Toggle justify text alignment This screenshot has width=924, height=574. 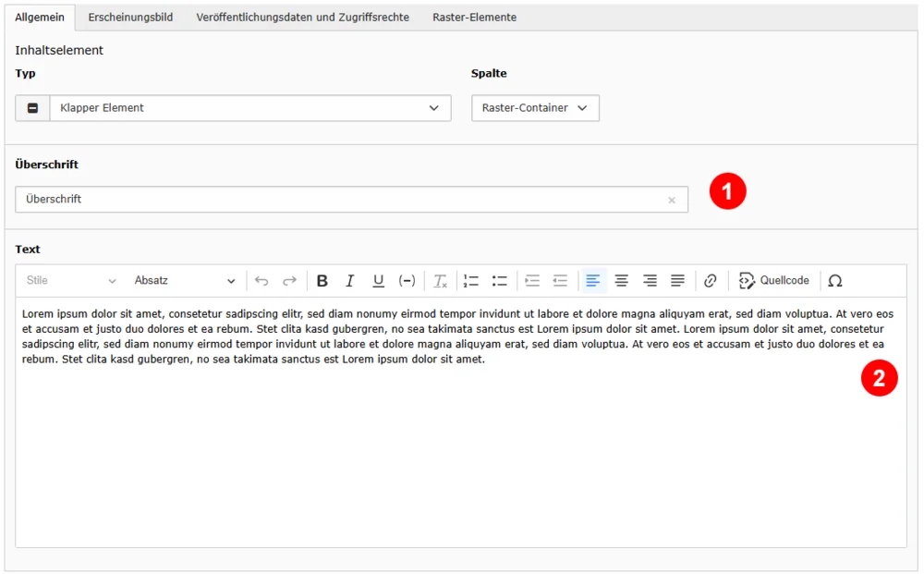(x=677, y=281)
